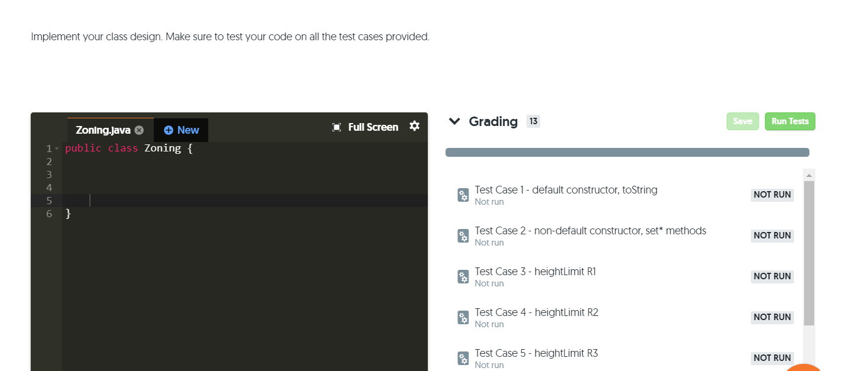
Task: Collapse the Grading section
Action: pyautogui.click(x=454, y=121)
